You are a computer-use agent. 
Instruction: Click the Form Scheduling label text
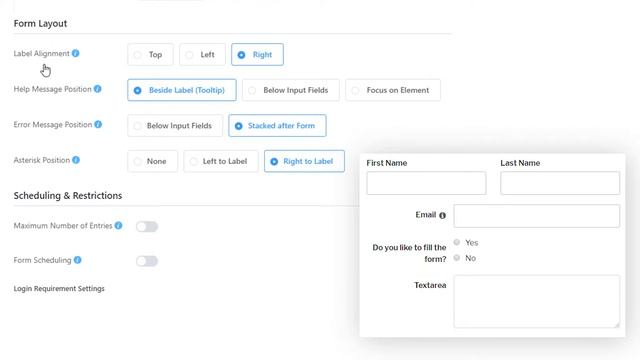coord(42,260)
